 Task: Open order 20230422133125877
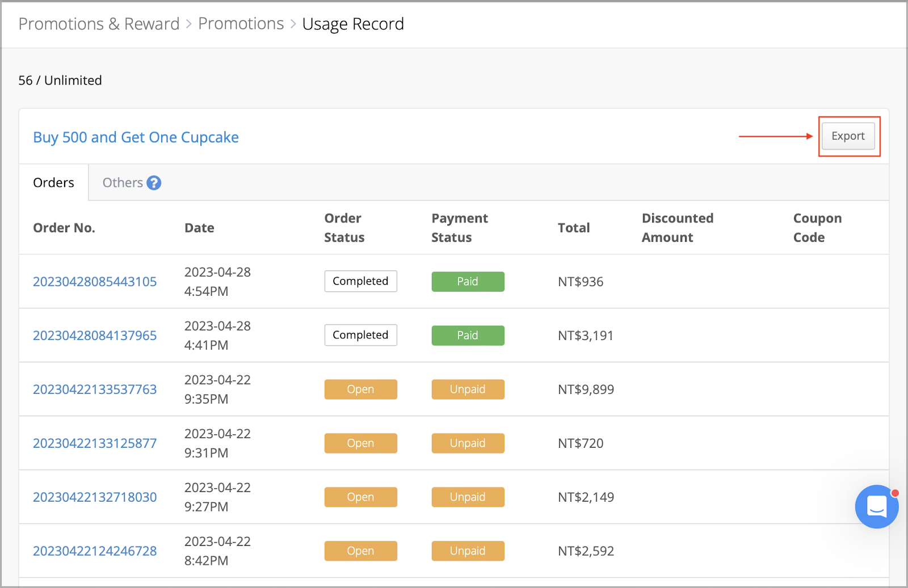click(x=95, y=443)
